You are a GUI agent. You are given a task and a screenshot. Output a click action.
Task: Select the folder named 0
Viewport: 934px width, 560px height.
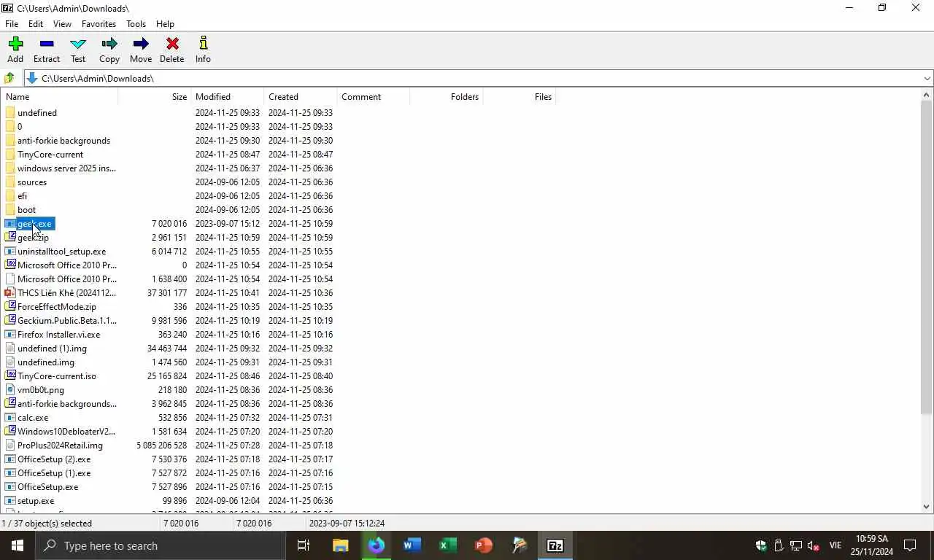[13, 127]
